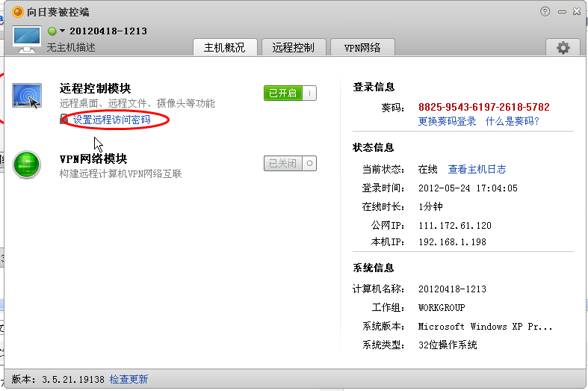This screenshot has height=391, width=588.
Task: Open the help question-mark icon
Action: [x=545, y=12]
